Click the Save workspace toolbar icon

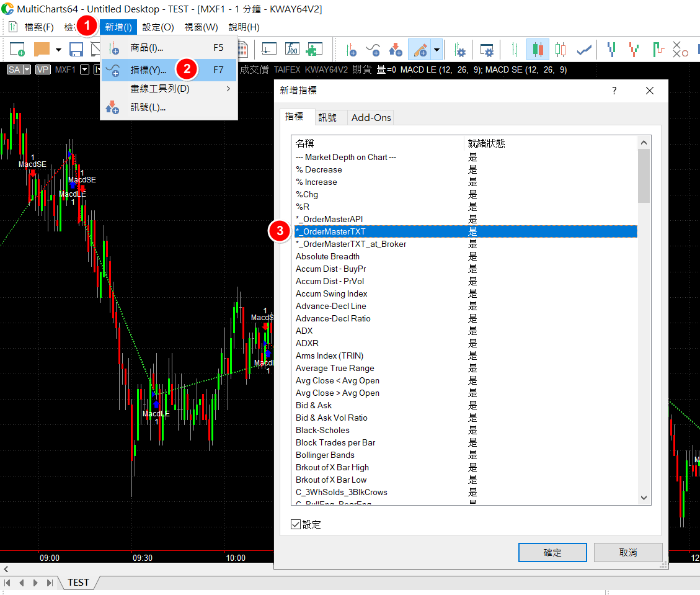[x=76, y=50]
